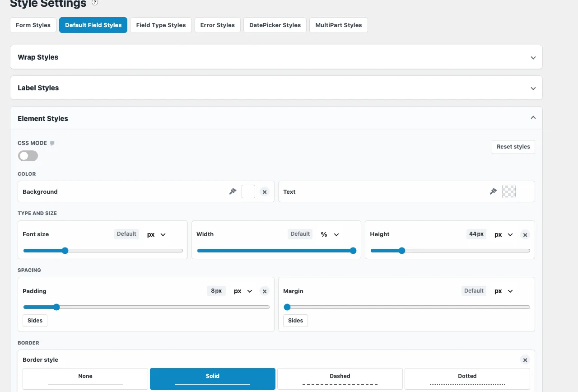Switch to the MultiPart Styles tab

(x=339, y=25)
